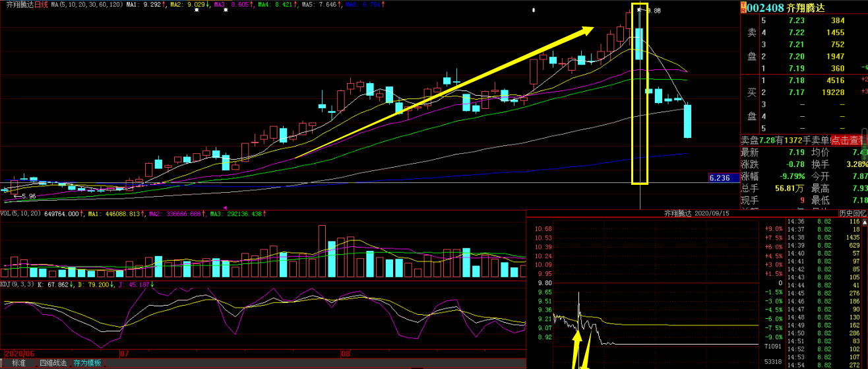This screenshot has width=868, height=369.
Task: Click 最新 price value 7.19
Action: [796, 152]
